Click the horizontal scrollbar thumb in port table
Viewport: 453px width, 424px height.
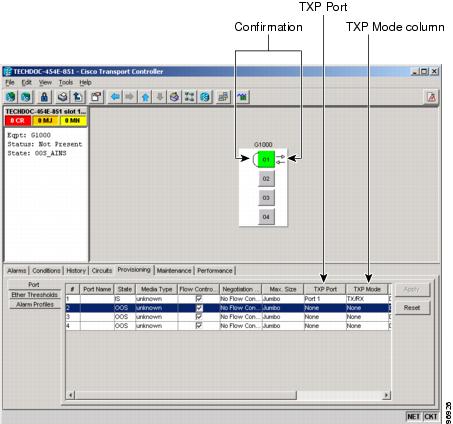click(x=186, y=395)
